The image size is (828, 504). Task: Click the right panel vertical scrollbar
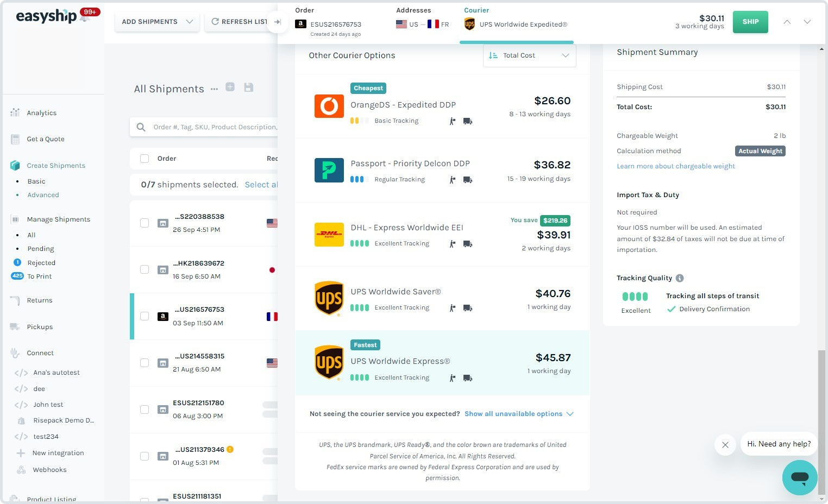[821, 421]
